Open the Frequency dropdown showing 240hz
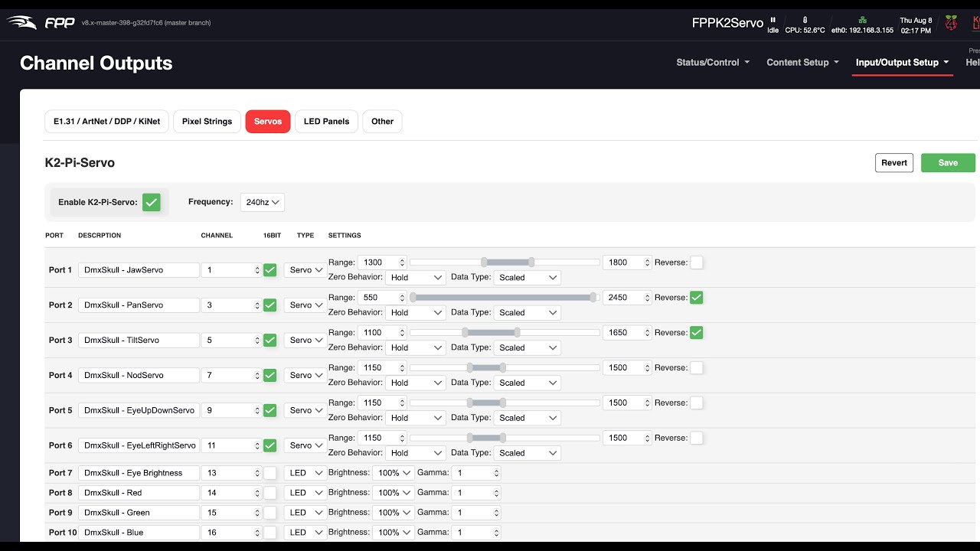The image size is (980, 551). click(263, 202)
